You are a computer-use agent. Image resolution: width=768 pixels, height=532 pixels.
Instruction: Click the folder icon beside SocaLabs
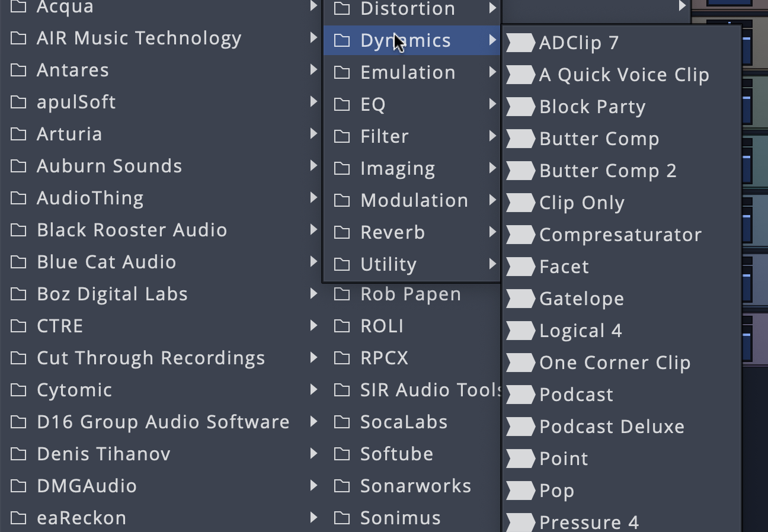(x=343, y=422)
